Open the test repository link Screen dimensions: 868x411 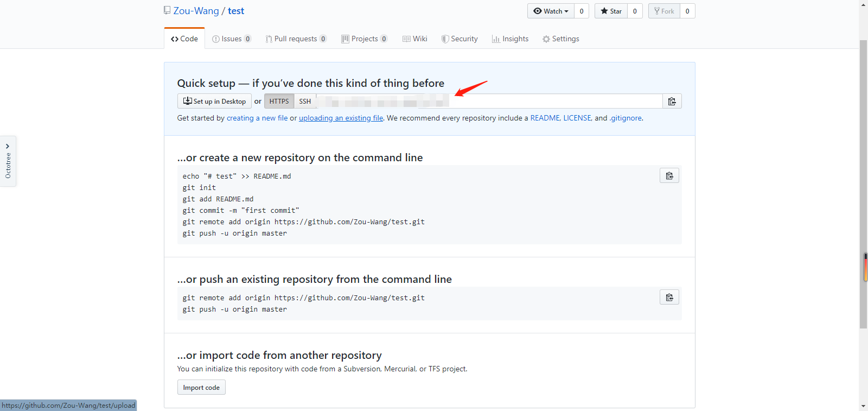point(236,11)
